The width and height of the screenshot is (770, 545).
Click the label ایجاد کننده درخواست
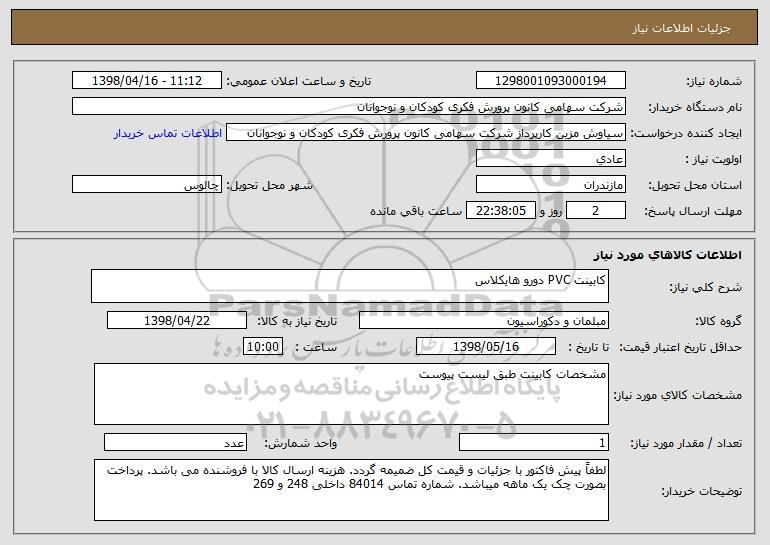click(686, 133)
